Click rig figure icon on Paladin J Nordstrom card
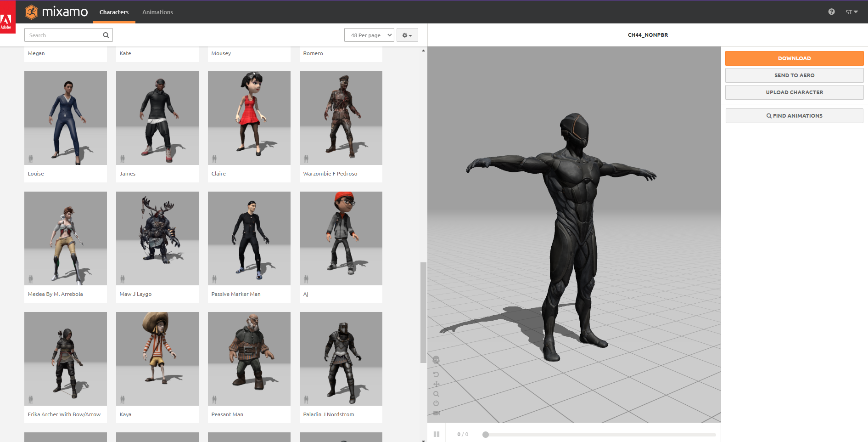The height and width of the screenshot is (442, 868). [x=306, y=400]
